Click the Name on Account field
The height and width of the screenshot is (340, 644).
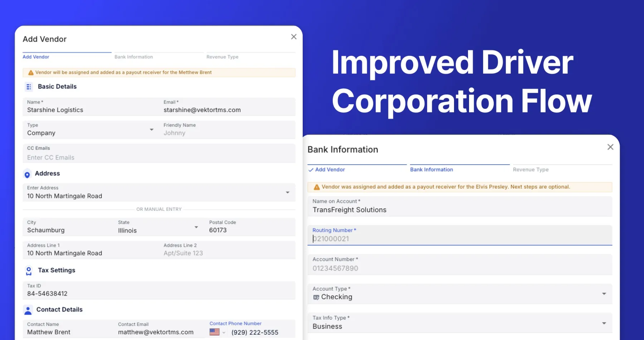click(x=460, y=206)
